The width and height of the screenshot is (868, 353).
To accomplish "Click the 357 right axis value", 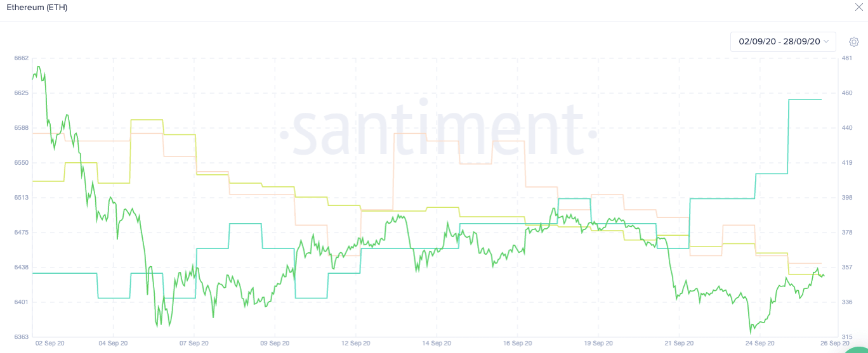I will click(x=846, y=267).
